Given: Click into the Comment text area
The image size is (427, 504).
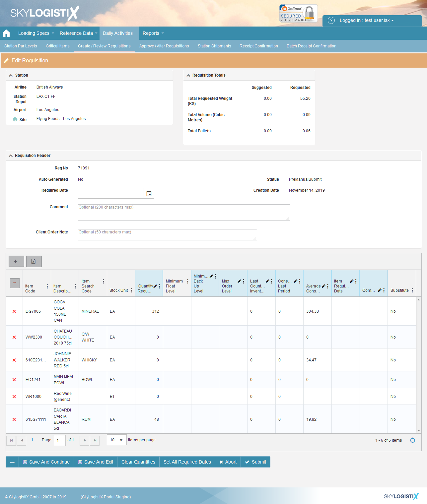Looking at the screenshot, I should click(184, 212).
